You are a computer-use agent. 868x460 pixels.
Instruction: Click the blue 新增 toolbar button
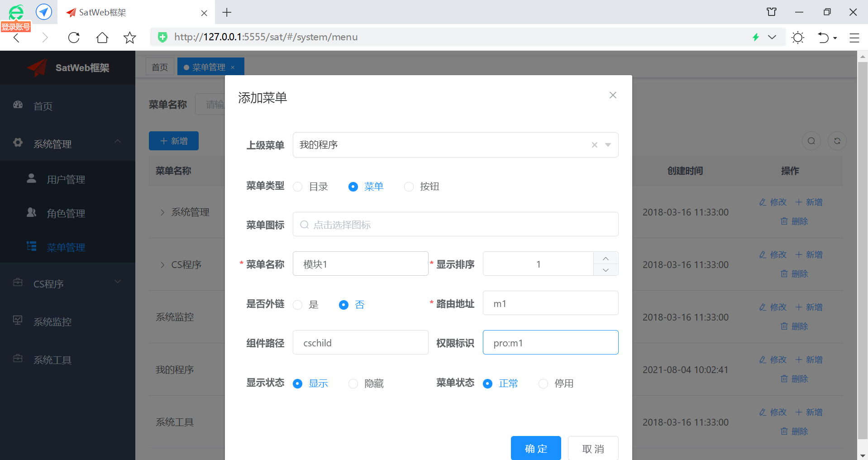(x=174, y=141)
